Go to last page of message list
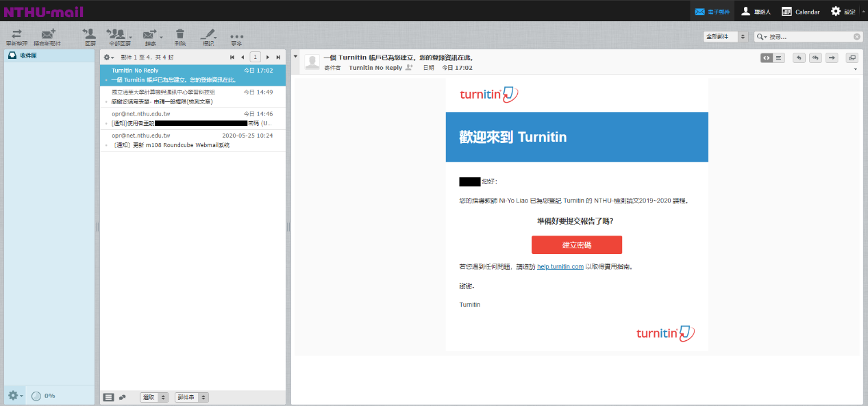This screenshot has width=868, height=406. pyautogui.click(x=277, y=58)
